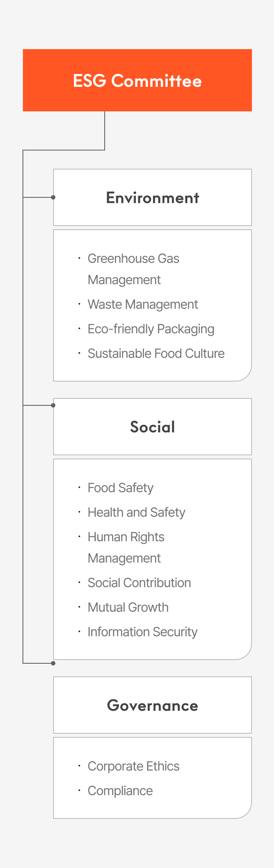The image size is (274, 868).
Task: Click the Waste Management item
Action: tap(143, 304)
